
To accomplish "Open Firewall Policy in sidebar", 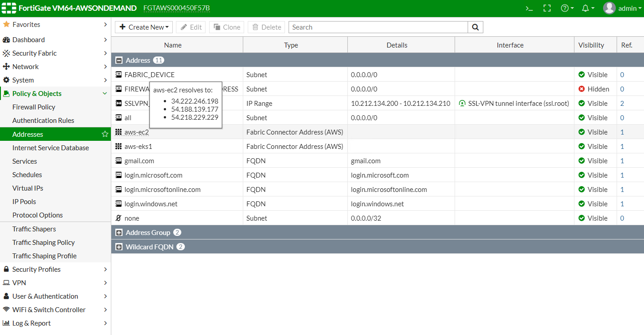I will point(34,107).
